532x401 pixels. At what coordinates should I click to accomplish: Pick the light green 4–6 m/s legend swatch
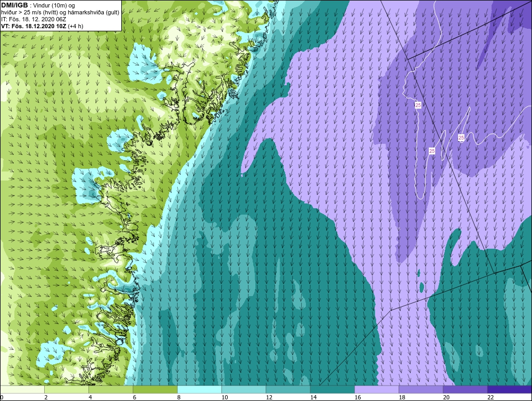(x=111, y=389)
